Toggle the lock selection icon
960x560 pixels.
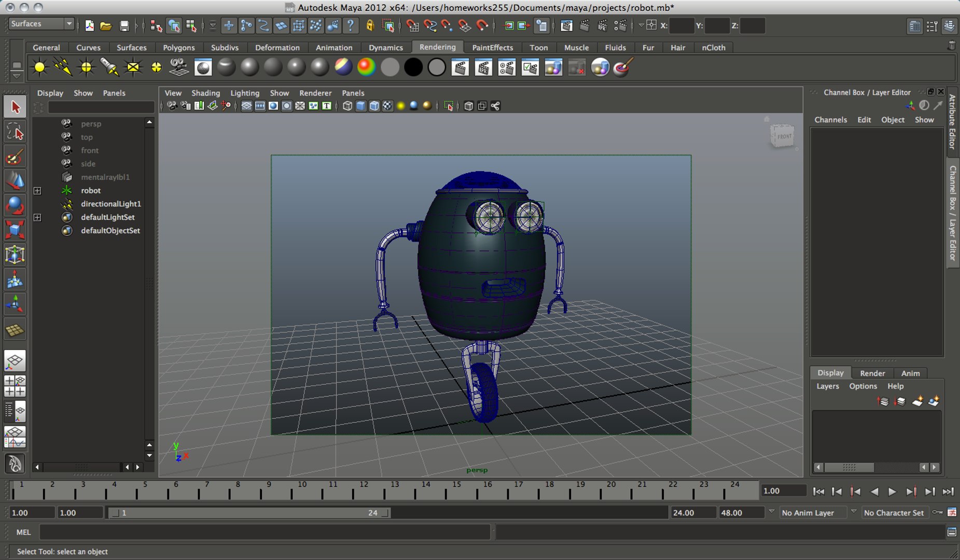pos(370,25)
